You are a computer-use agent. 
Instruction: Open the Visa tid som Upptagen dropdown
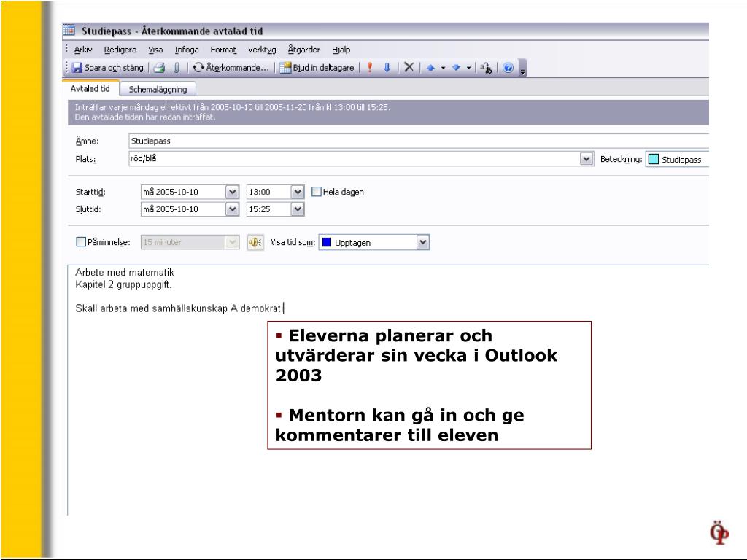(x=423, y=242)
